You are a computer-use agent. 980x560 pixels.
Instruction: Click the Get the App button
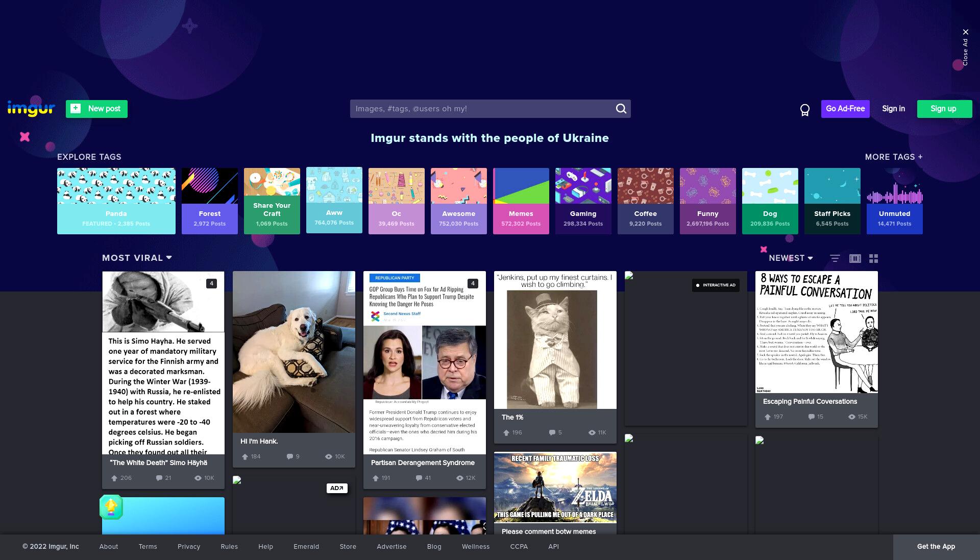point(936,547)
